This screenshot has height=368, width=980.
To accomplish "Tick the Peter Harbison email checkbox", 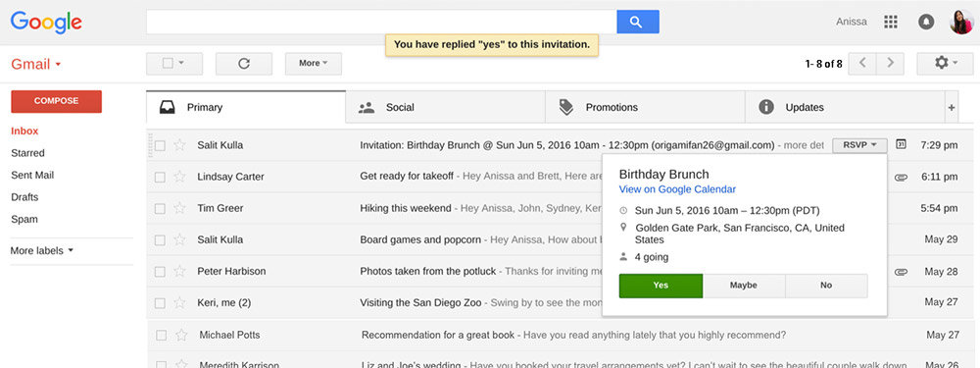I will [x=160, y=272].
